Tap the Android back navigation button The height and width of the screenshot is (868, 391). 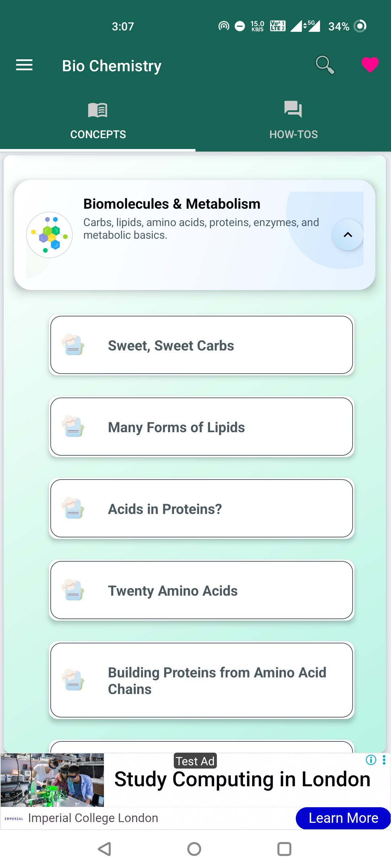pyautogui.click(x=105, y=849)
